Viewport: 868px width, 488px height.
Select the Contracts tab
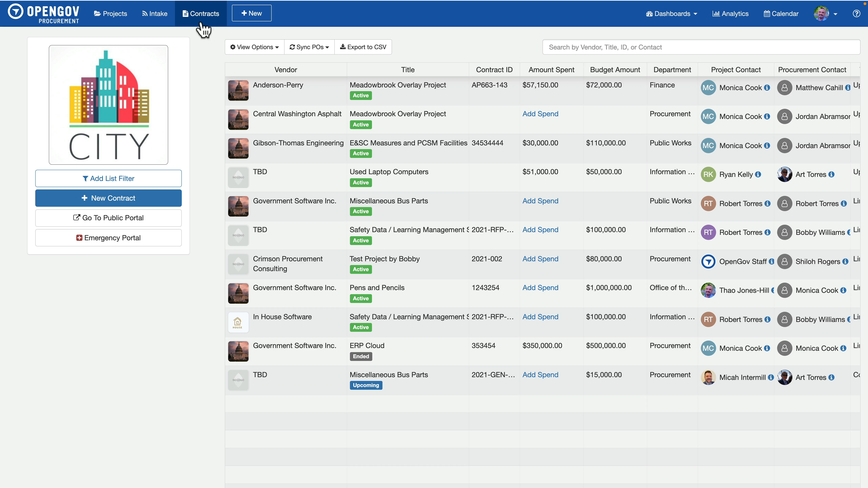tap(201, 14)
